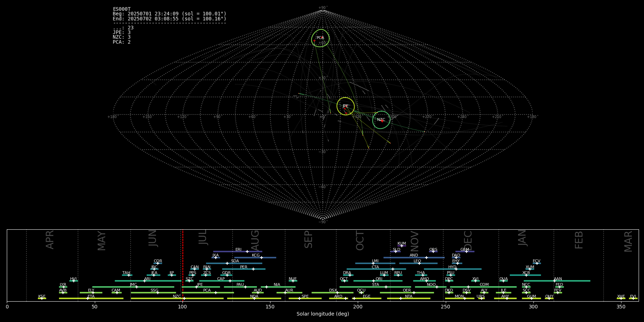Screen dimensions: 644x322
Task: Select the ETA shower bar in timeline
Action: tap(91, 298)
